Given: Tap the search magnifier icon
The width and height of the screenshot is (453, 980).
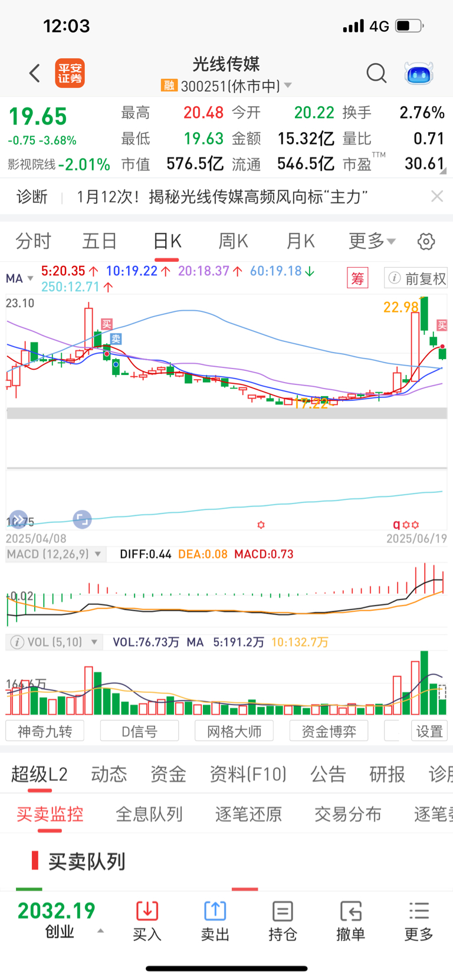Looking at the screenshot, I should click(376, 73).
